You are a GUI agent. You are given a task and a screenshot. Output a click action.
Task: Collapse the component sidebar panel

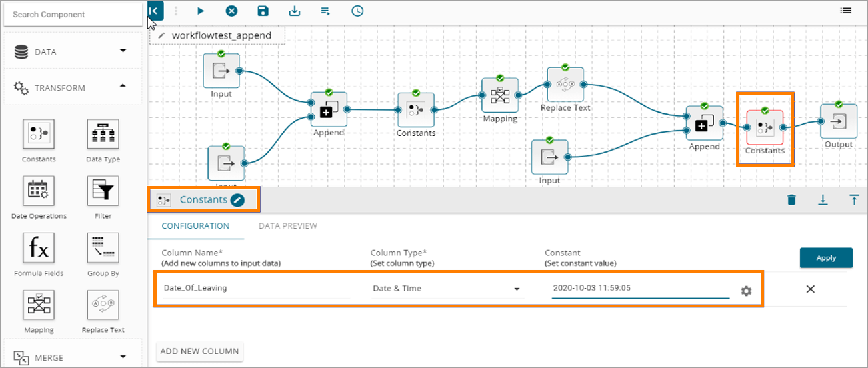154,11
